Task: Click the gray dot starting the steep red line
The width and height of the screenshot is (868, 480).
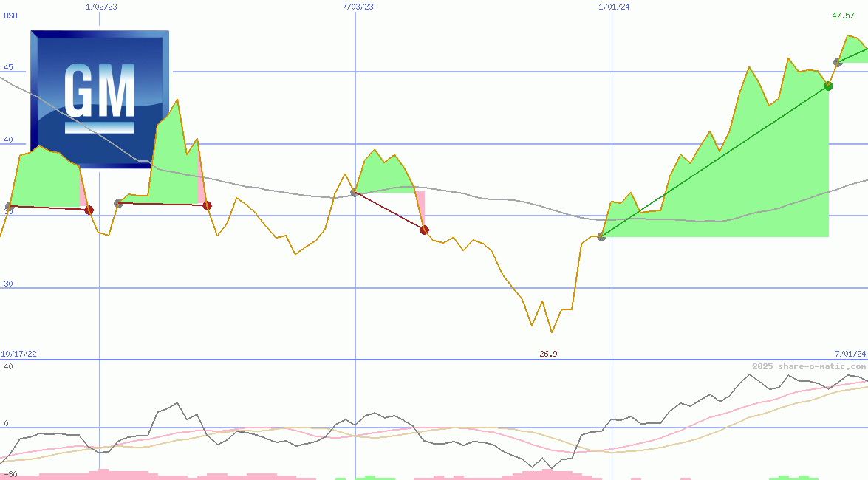Action: [x=355, y=192]
